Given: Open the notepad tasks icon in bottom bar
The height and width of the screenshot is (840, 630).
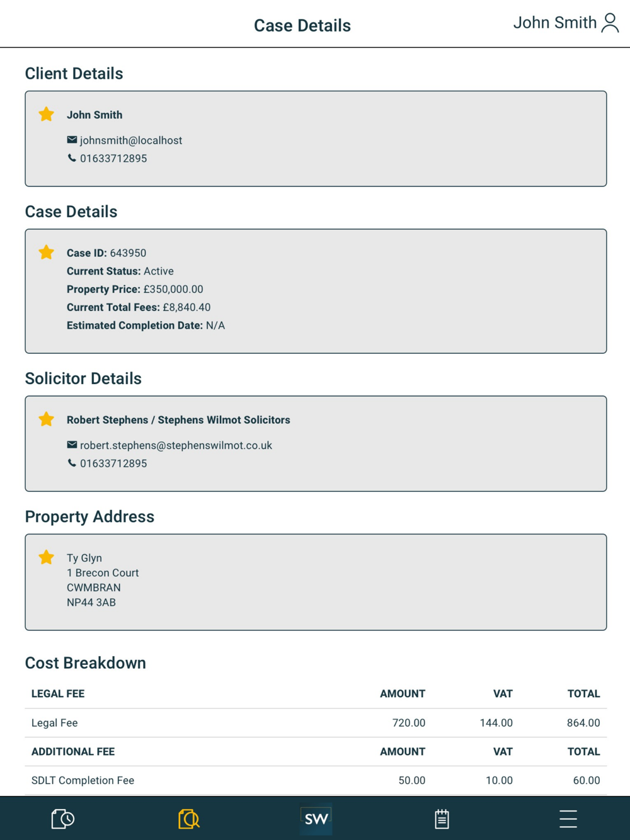Looking at the screenshot, I should click(x=442, y=819).
